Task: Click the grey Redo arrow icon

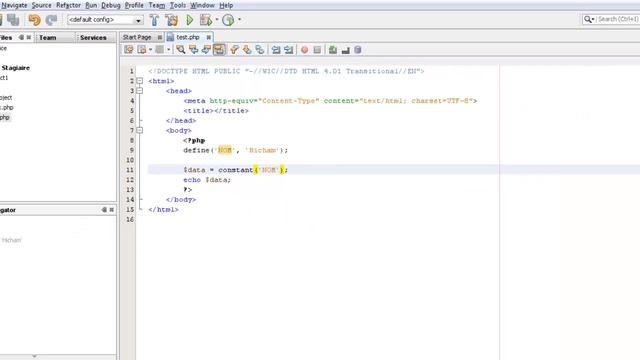Action: [51, 20]
